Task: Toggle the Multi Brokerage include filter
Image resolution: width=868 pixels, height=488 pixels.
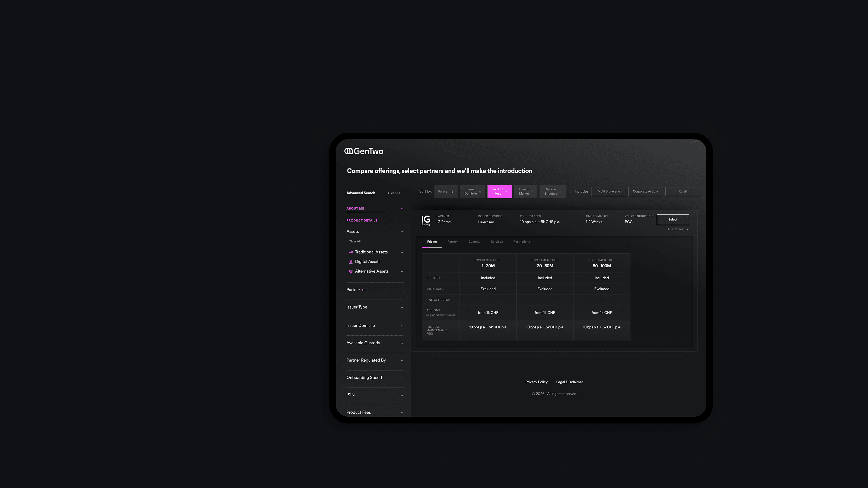Action: (608, 192)
